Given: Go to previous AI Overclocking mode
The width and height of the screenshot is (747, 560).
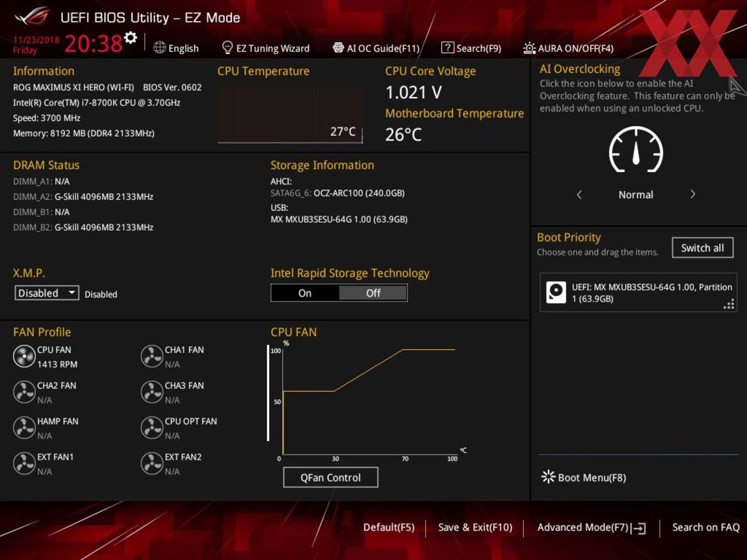Looking at the screenshot, I should click(579, 194).
